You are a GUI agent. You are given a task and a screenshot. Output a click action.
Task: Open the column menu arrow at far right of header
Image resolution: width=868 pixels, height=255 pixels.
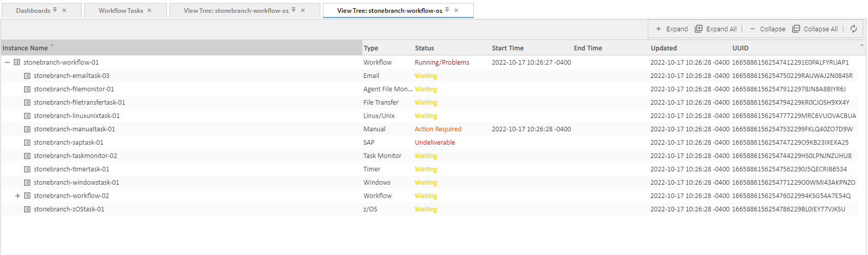[x=862, y=46]
